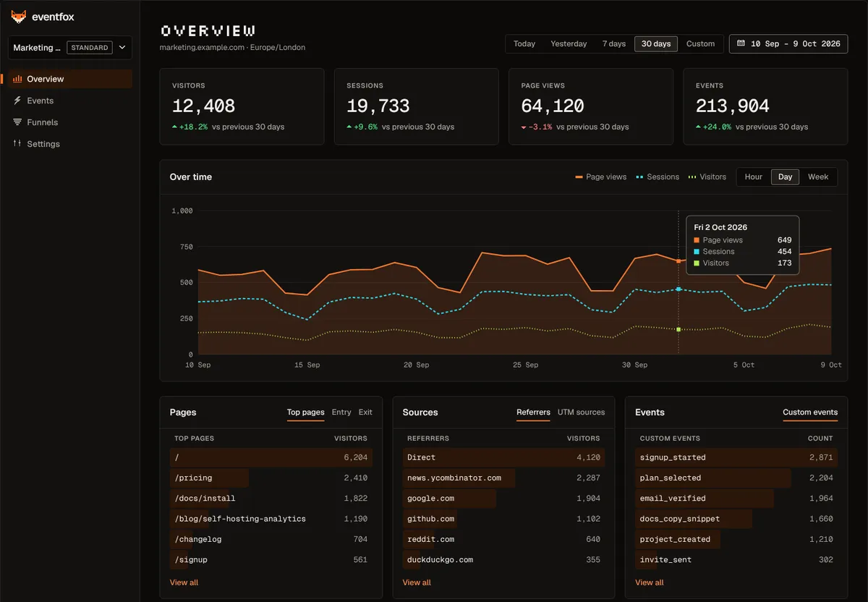
Task: Click the email_verified event row
Action: tap(737, 499)
